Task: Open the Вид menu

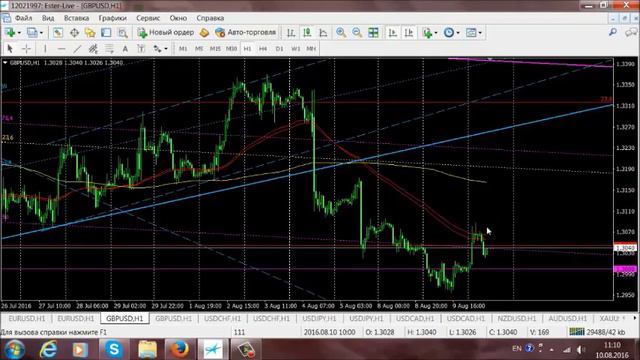Action: [48, 18]
